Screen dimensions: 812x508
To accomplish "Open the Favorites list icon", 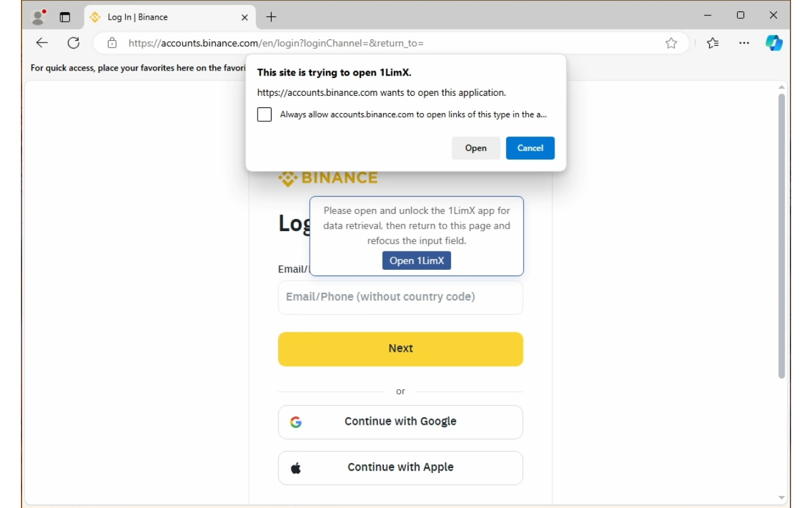I will (x=713, y=43).
